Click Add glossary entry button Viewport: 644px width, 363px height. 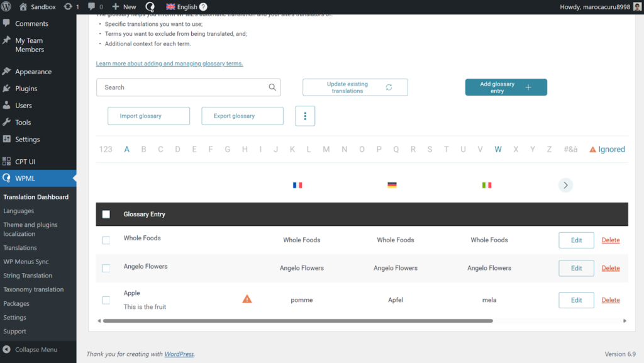[506, 87]
